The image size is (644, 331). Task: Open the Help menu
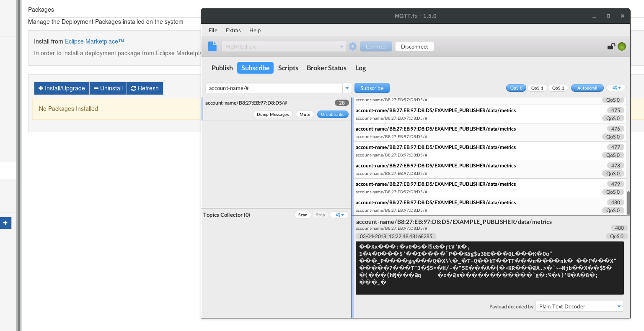coord(255,30)
